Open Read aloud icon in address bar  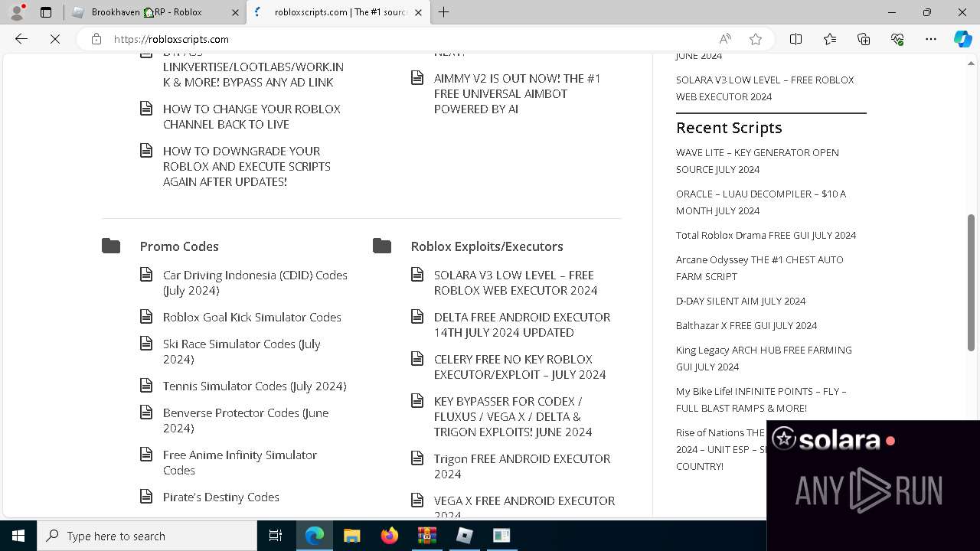click(725, 39)
